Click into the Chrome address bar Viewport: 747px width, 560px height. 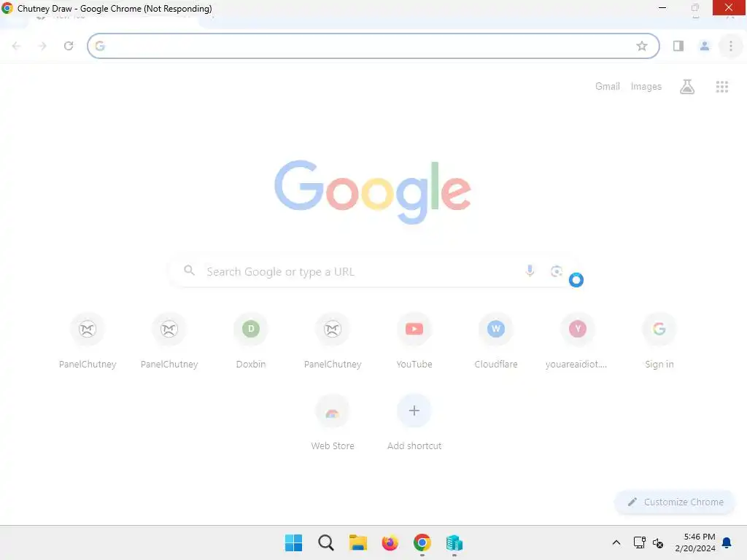pos(373,46)
